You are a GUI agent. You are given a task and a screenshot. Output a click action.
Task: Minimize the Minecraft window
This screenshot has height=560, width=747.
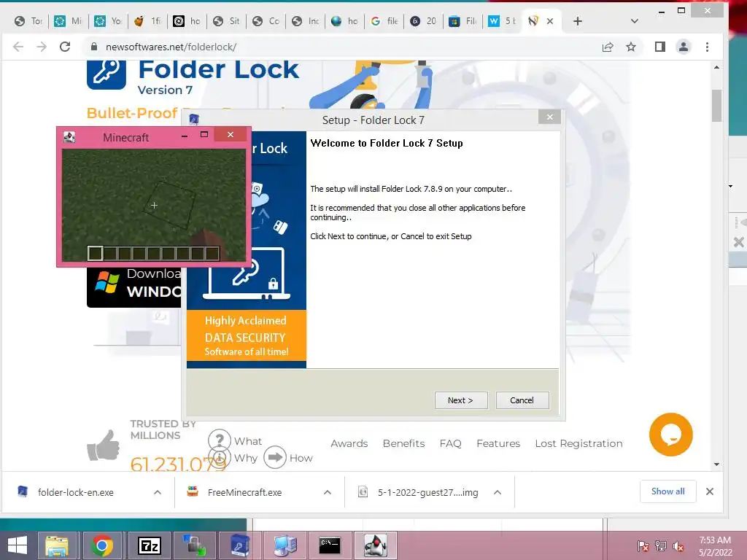[185, 136]
